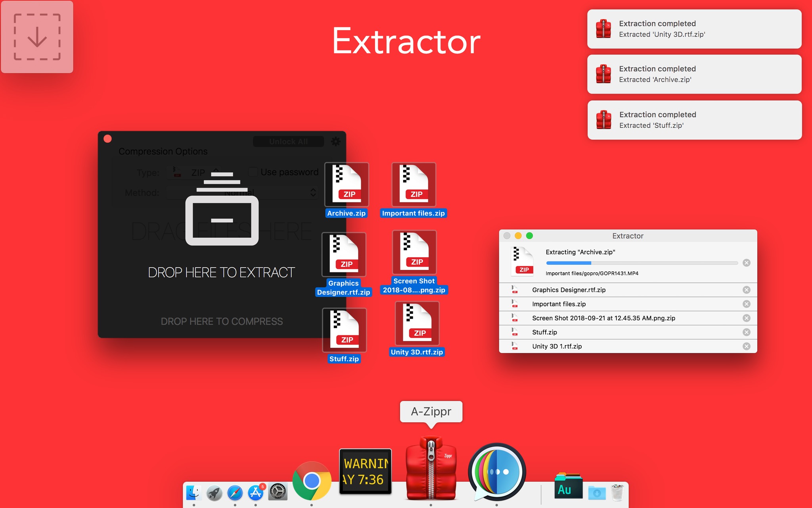Open the compression Type dropdown
The width and height of the screenshot is (812, 508).
click(194, 172)
